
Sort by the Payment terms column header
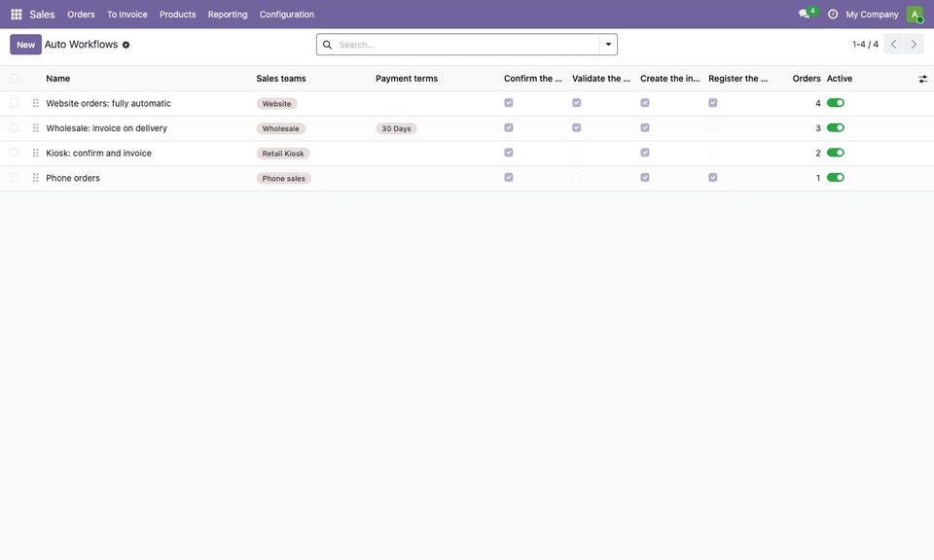coord(407,79)
